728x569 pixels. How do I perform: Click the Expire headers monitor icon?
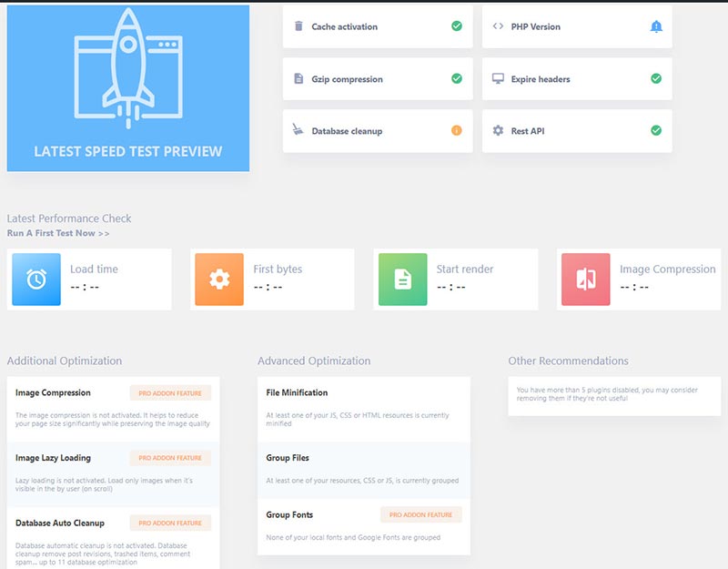498,79
